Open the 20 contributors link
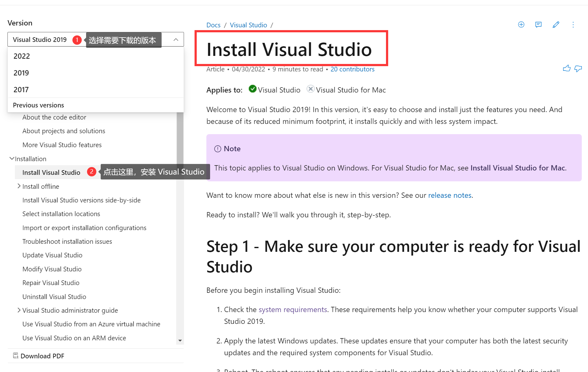Viewport: 588px width, 372px height. [x=352, y=69]
